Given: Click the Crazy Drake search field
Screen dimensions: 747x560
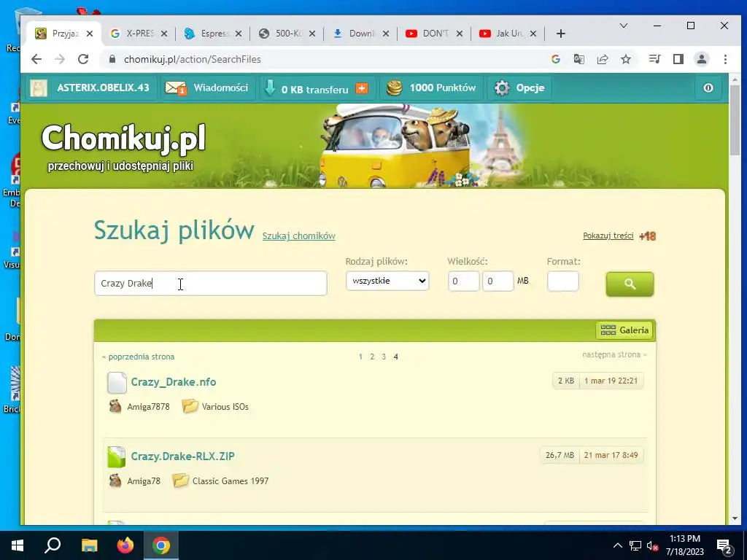Looking at the screenshot, I should click(211, 284).
